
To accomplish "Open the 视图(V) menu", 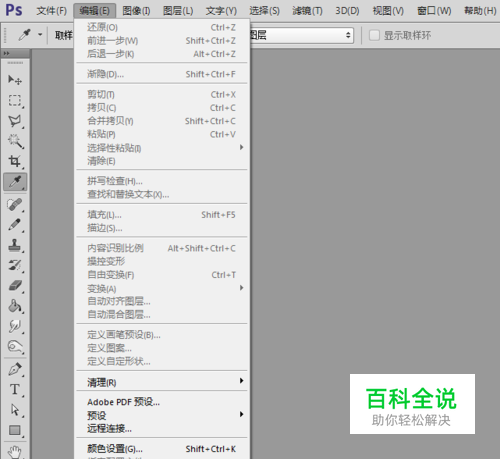I will pos(388,11).
